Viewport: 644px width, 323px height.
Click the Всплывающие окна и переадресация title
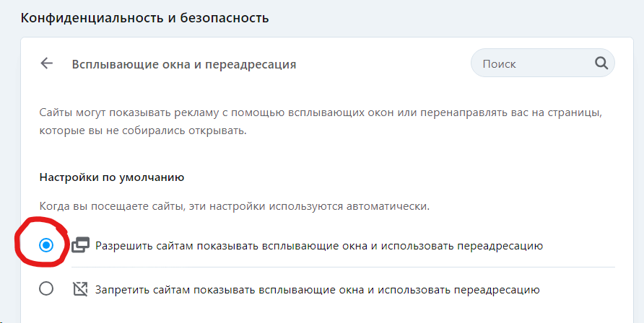pos(184,64)
